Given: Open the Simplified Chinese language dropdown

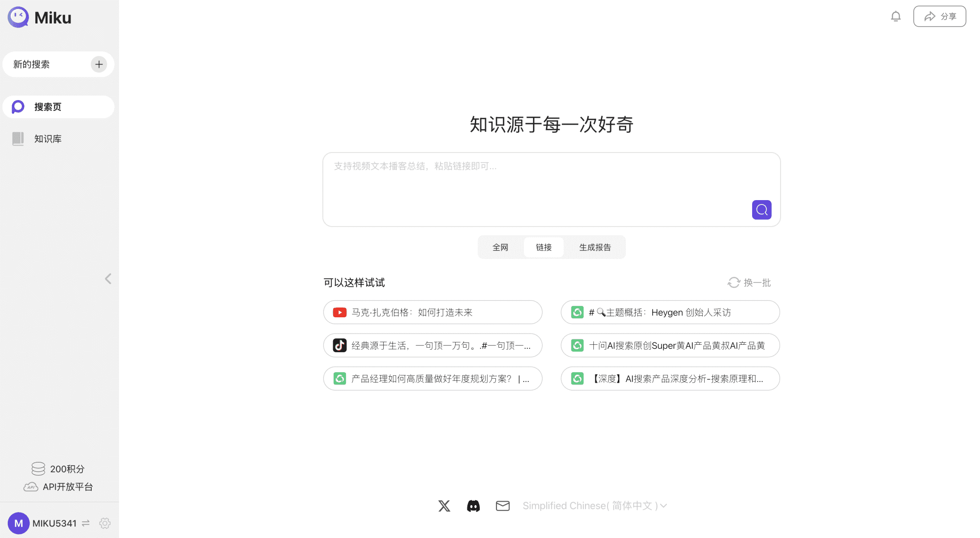Looking at the screenshot, I should [x=594, y=506].
